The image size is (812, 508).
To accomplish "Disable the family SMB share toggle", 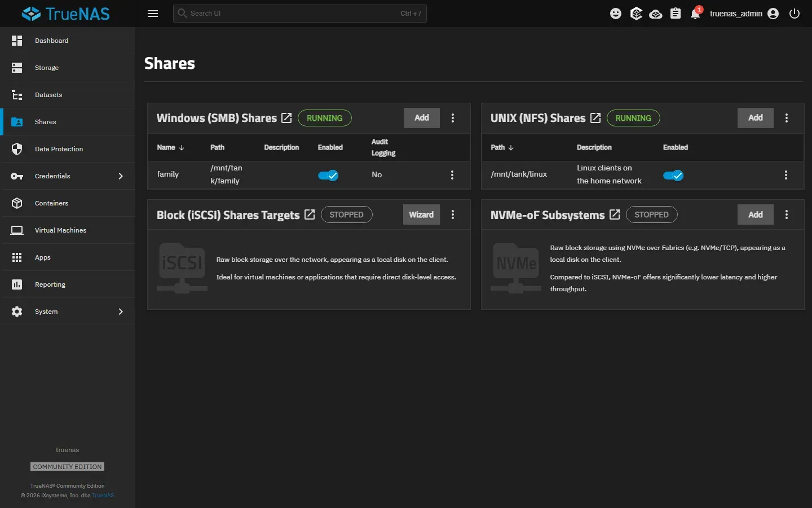I will (x=328, y=176).
